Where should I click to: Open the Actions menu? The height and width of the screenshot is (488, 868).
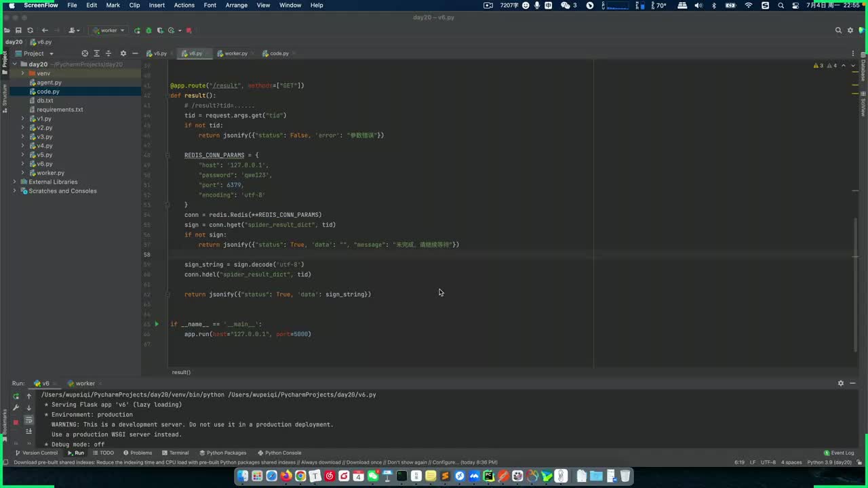[x=184, y=5]
